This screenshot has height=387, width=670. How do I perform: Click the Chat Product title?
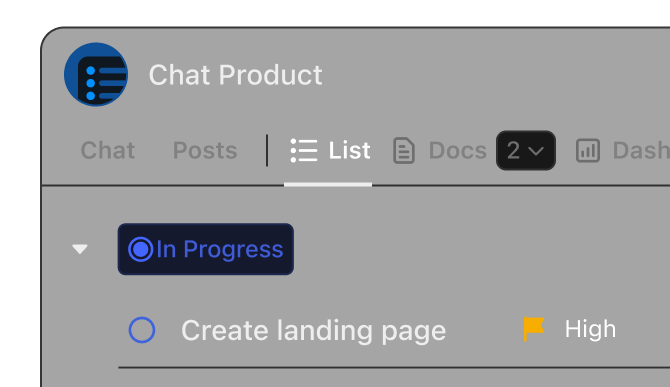235,75
